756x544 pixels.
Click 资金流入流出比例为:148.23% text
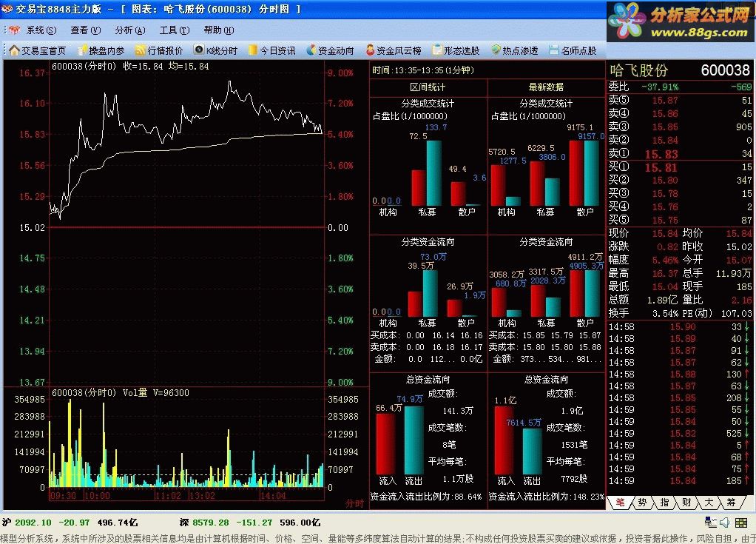point(546,496)
